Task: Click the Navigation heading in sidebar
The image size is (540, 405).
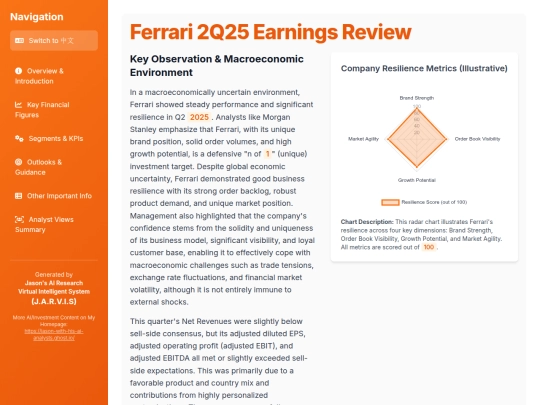Action: 37,17
